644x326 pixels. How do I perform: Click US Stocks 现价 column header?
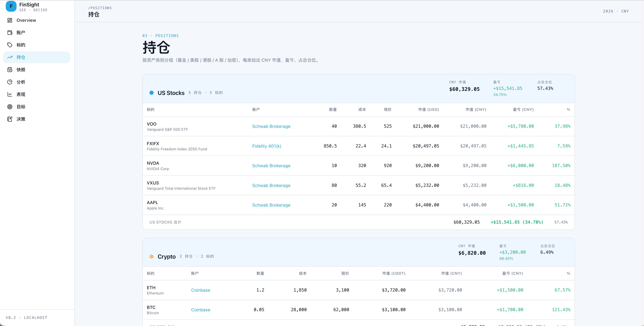coord(388,109)
